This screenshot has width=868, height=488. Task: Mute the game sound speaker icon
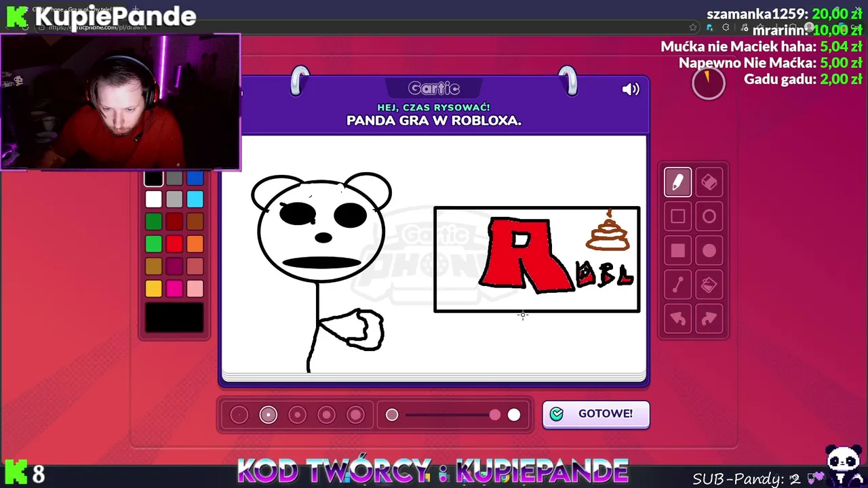[631, 89]
